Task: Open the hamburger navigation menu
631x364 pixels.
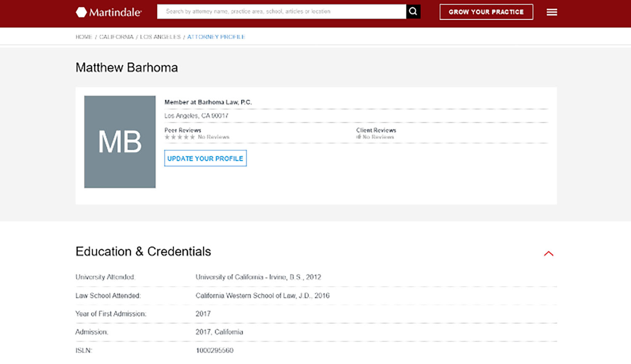Action: 551,12
